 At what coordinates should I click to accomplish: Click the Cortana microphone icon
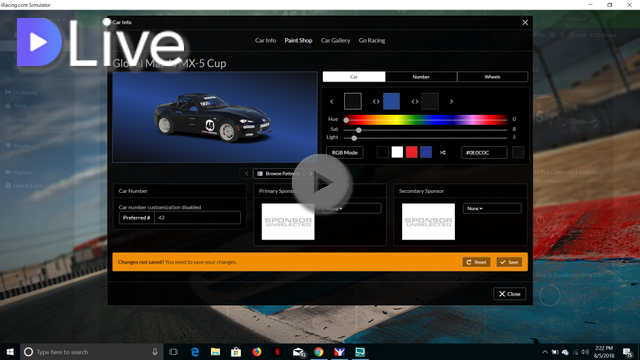155,352
